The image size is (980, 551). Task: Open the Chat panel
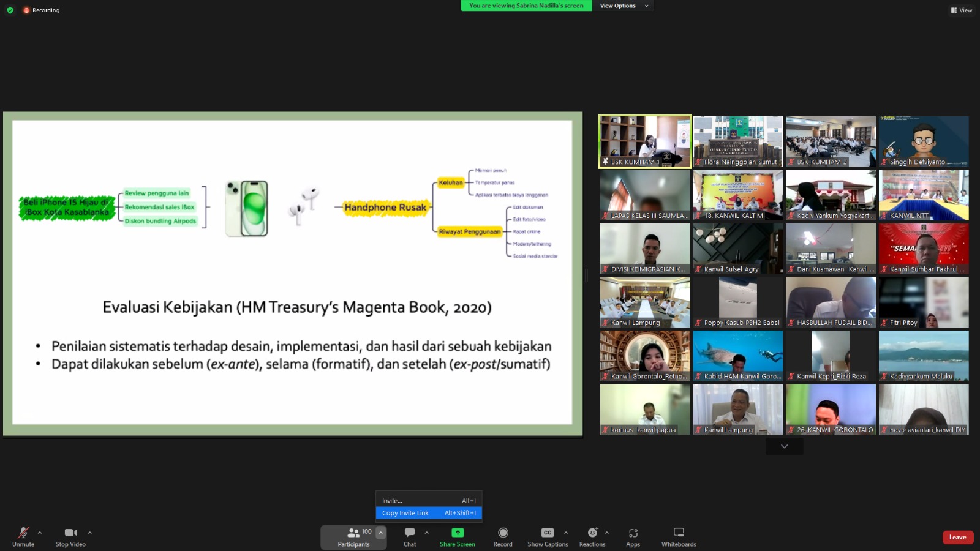(410, 537)
